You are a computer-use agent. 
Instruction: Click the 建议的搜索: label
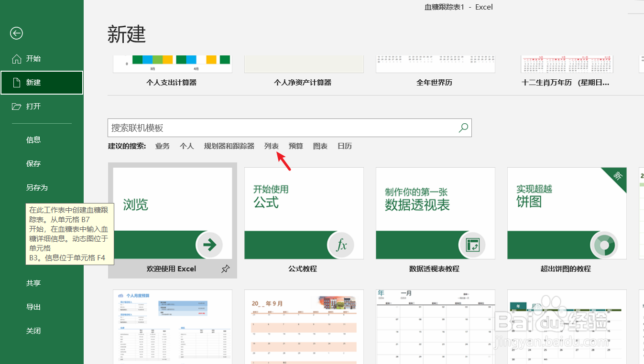[127, 146]
